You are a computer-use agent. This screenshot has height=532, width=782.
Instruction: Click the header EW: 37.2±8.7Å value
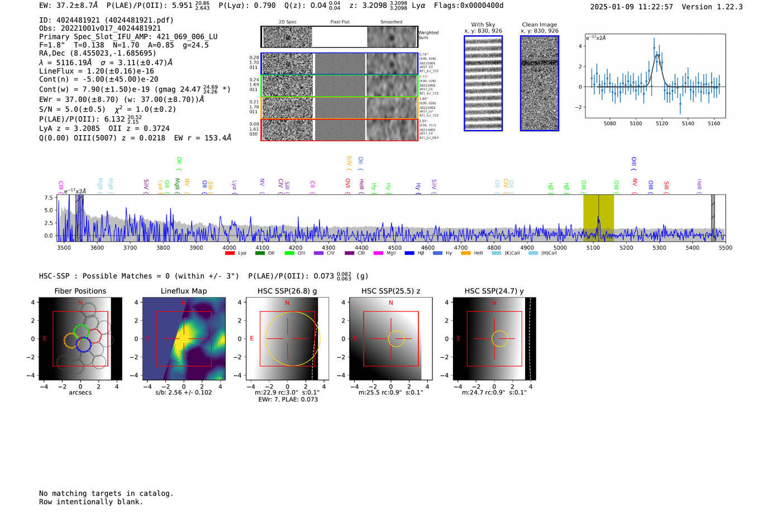tap(69, 6)
